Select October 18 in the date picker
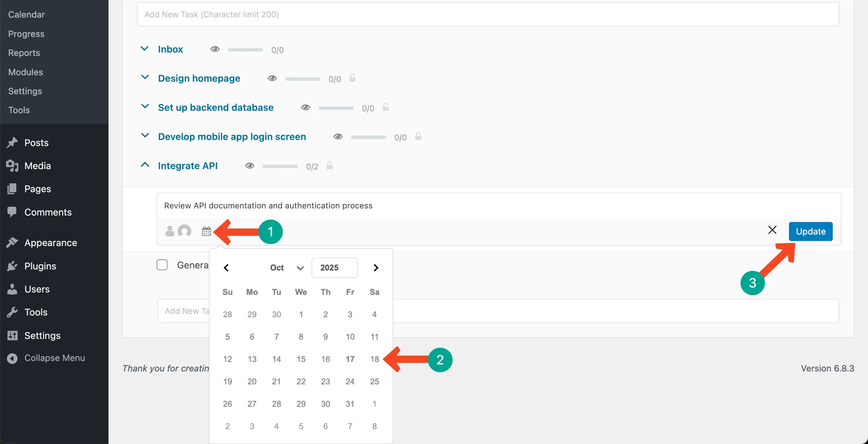Image resolution: width=868 pixels, height=444 pixels. click(374, 359)
